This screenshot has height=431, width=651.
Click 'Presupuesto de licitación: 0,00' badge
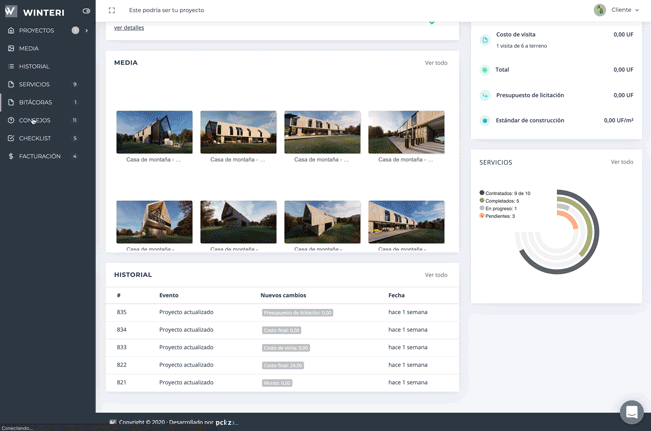click(297, 313)
